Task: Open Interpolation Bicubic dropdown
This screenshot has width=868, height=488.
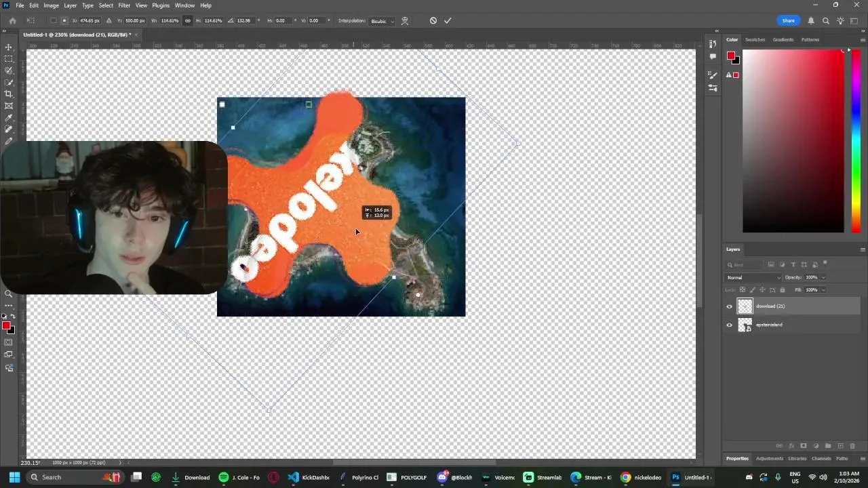Action: pos(382,21)
